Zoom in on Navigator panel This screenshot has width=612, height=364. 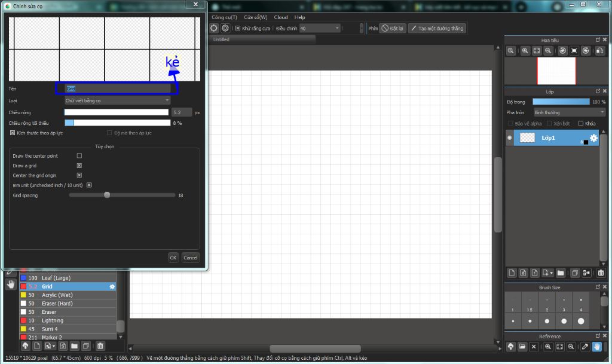coord(525,51)
